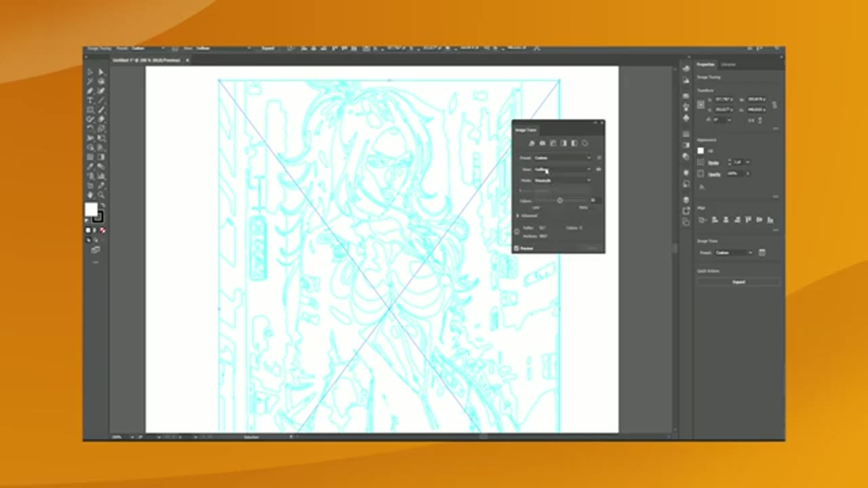Click High Color camera preset icon
Screen dimensions: 868x488
coord(542,143)
